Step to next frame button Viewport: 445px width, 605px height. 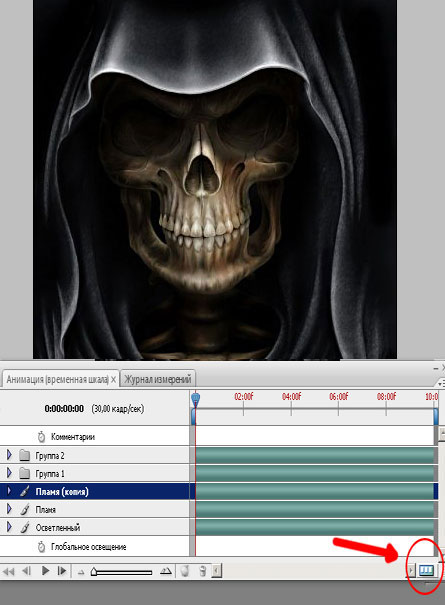pos(62,570)
